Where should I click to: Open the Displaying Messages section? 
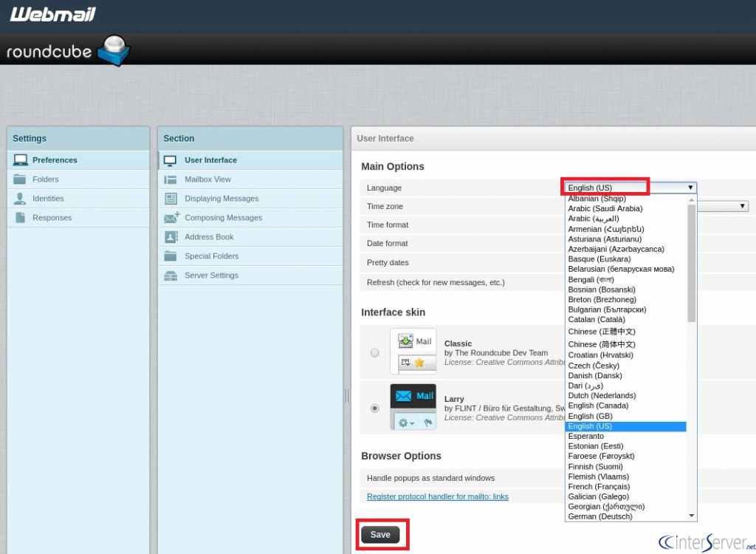point(250,199)
